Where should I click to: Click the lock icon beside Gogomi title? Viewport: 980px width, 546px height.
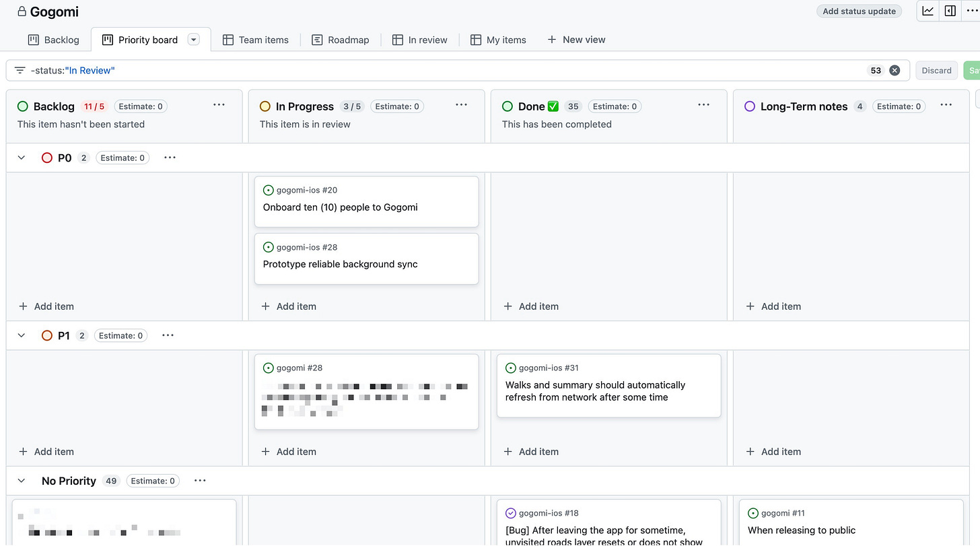click(22, 11)
